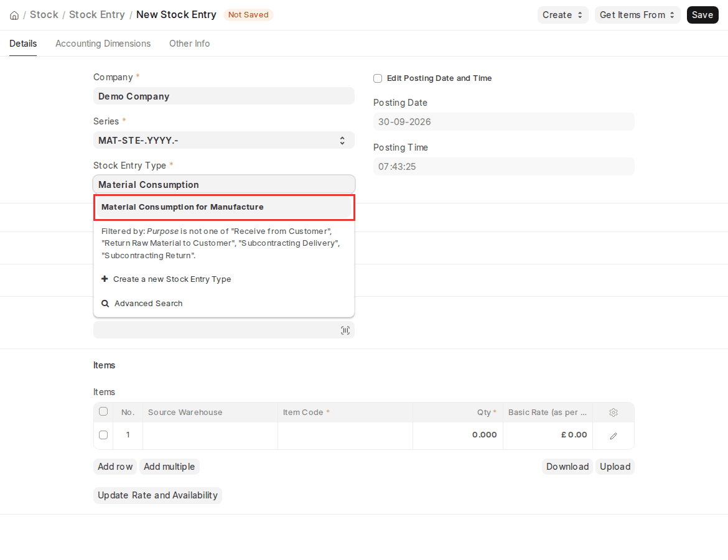The width and height of the screenshot is (728, 560).
Task: Edit row 1 with pencil icon
Action: click(x=614, y=436)
